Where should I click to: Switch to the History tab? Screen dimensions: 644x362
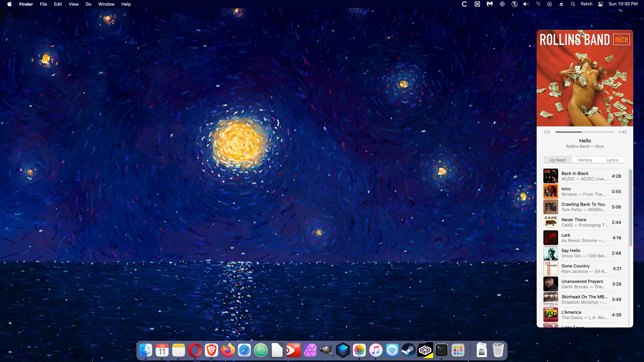[585, 160]
